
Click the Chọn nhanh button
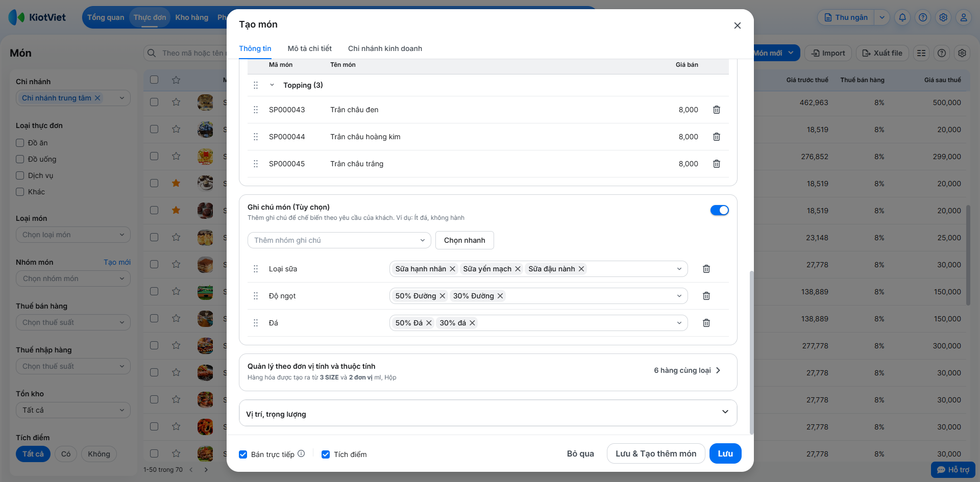pos(464,240)
